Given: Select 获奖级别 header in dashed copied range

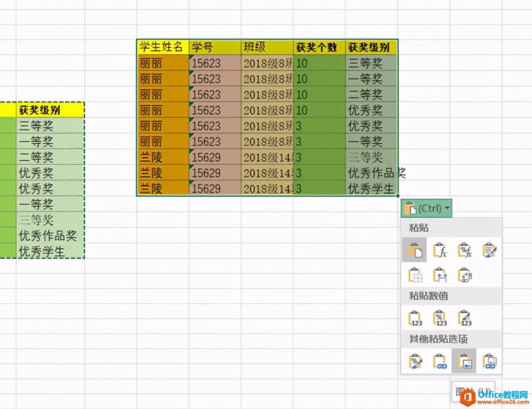Looking at the screenshot, I should pyautogui.click(x=50, y=110).
